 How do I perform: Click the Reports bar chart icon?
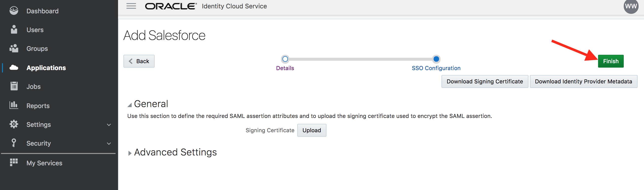pos(14,105)
